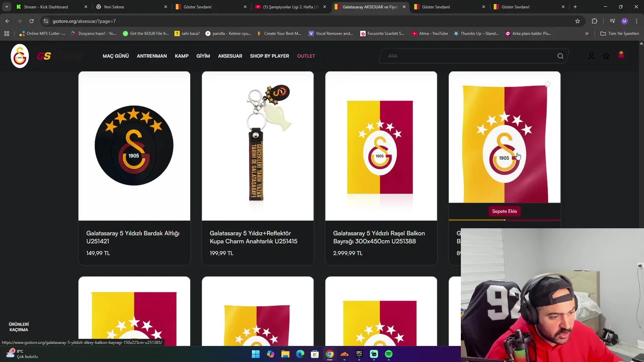Open the Cloudflare app in the taskbar

pyautogui.click(x=344, y=354)
